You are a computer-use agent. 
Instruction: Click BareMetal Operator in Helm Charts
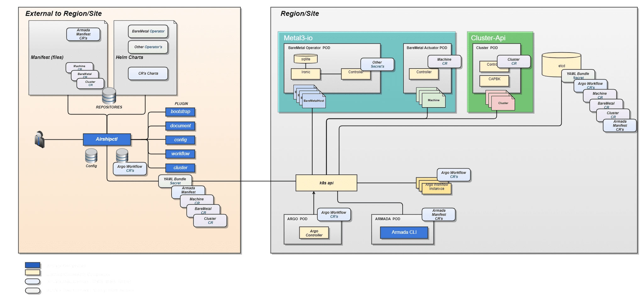[148, 31]
